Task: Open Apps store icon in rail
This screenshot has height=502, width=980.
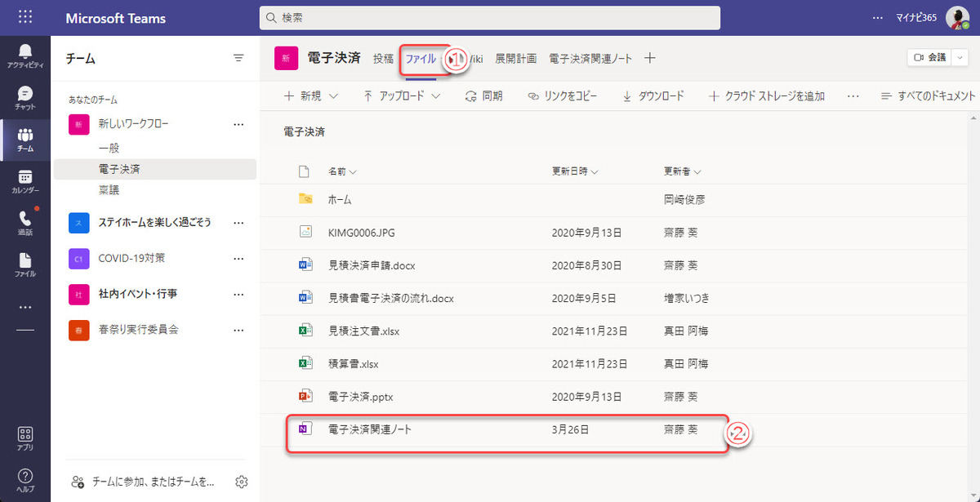Action: [25, 438]
